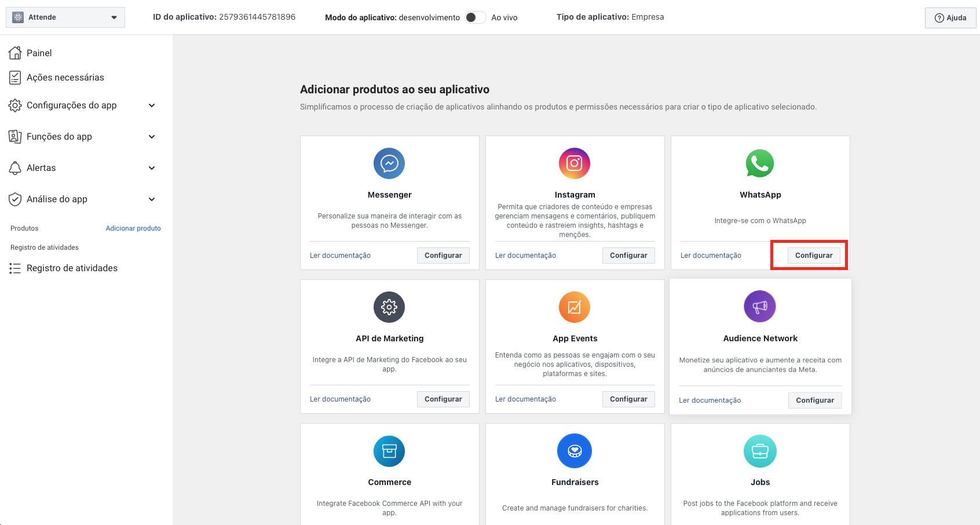The image size is (980, 525).
Task: Configure the WhatsApp product
Action: click(x=814, y=256)
